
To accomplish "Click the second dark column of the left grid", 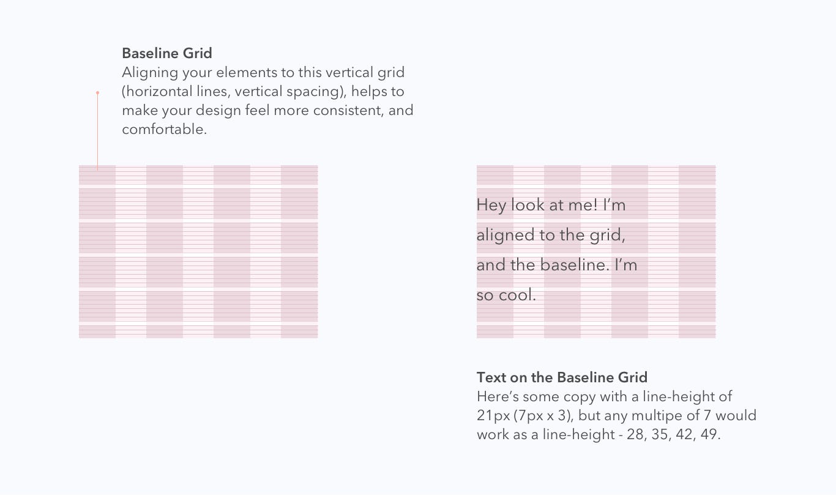I will coord(165,251).
